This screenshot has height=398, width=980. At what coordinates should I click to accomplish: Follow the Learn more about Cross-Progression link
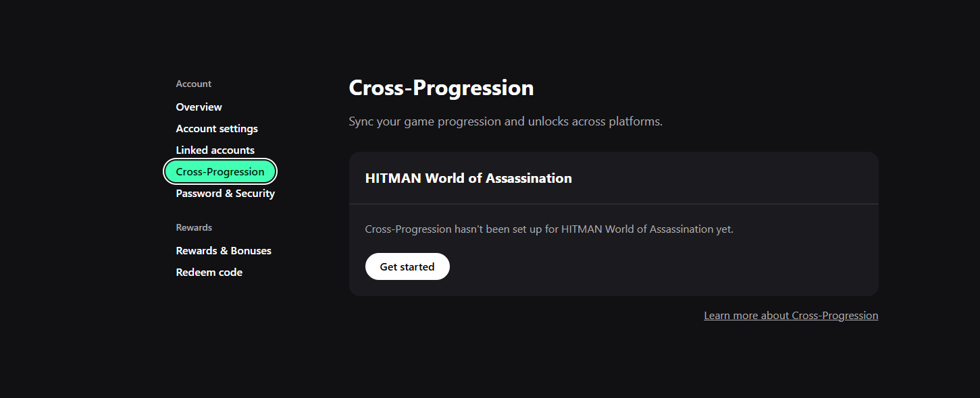[x=791, y=316]
